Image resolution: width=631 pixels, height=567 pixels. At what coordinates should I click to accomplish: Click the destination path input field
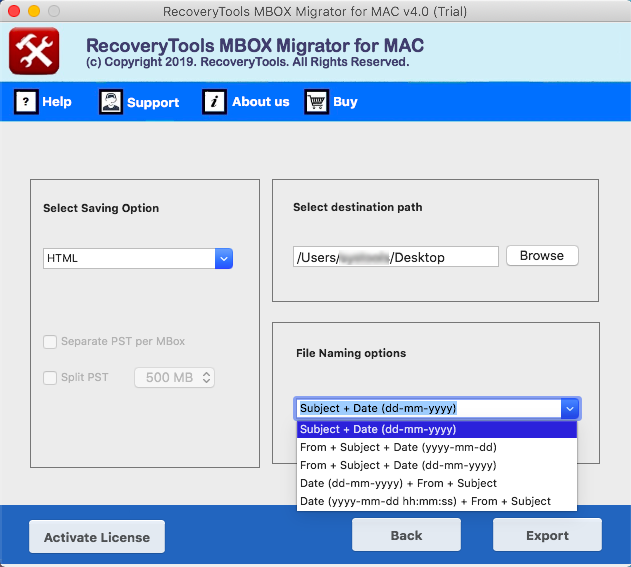point(396,257)
